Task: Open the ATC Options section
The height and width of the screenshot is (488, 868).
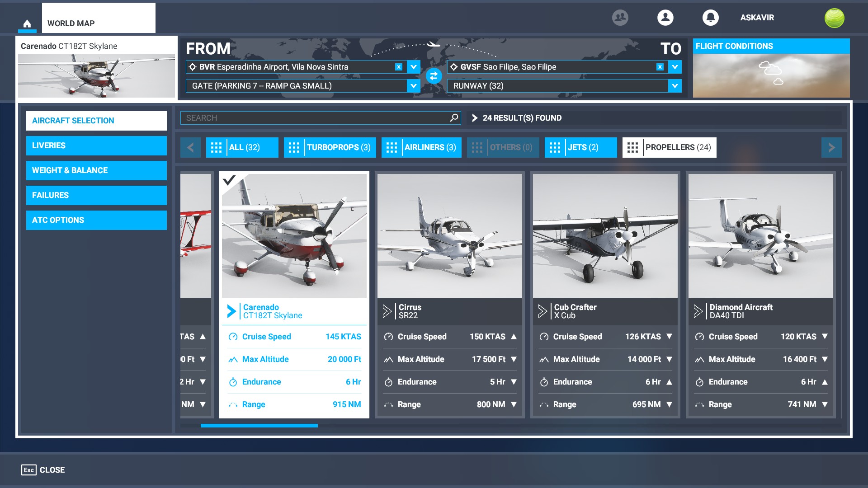Action: coord(96,220)
